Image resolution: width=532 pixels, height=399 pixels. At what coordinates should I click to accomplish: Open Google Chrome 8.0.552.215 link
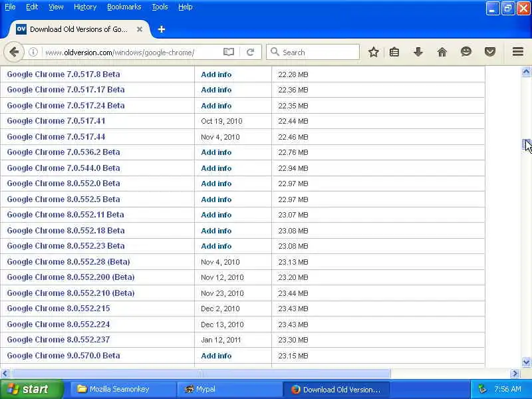click(x=59, y=308)
